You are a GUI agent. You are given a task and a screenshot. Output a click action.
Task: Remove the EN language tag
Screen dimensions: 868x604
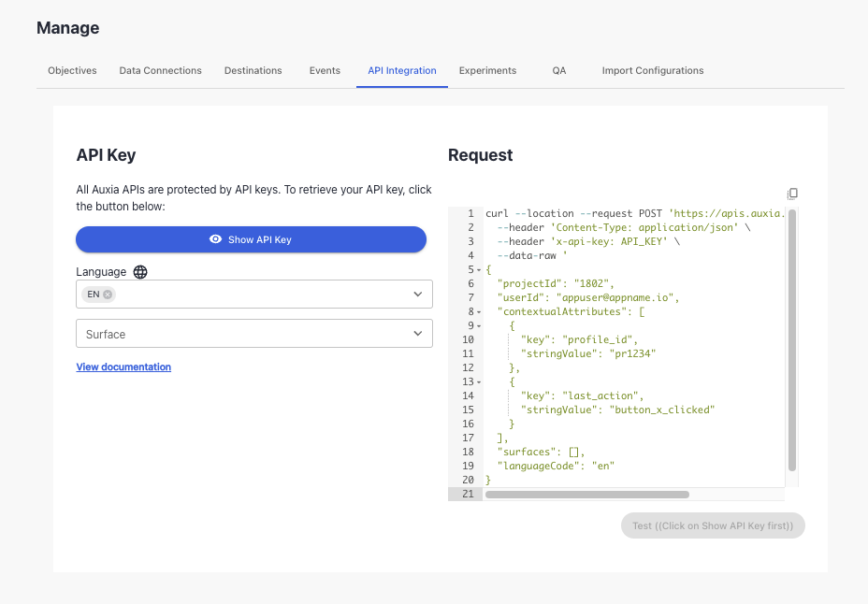coord(109,294)
